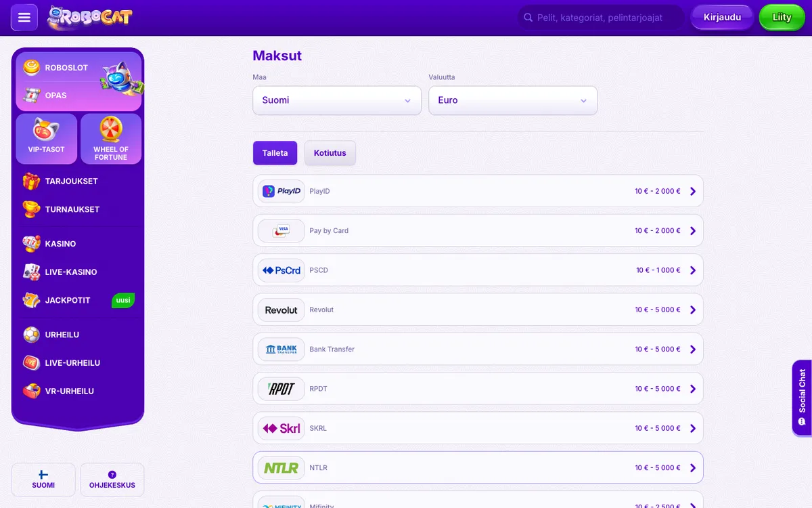This screenshot has height=508, width=812.
Task: Click PlayID limit 10 € - 2 000 €
Action: (x=658, y=191)
